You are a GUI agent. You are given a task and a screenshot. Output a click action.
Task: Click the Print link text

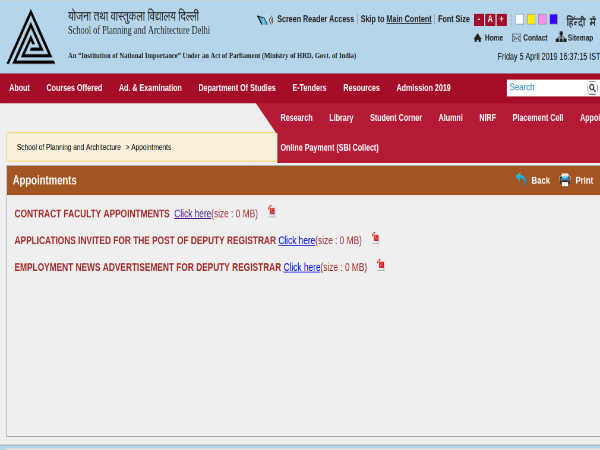(584, 181)
